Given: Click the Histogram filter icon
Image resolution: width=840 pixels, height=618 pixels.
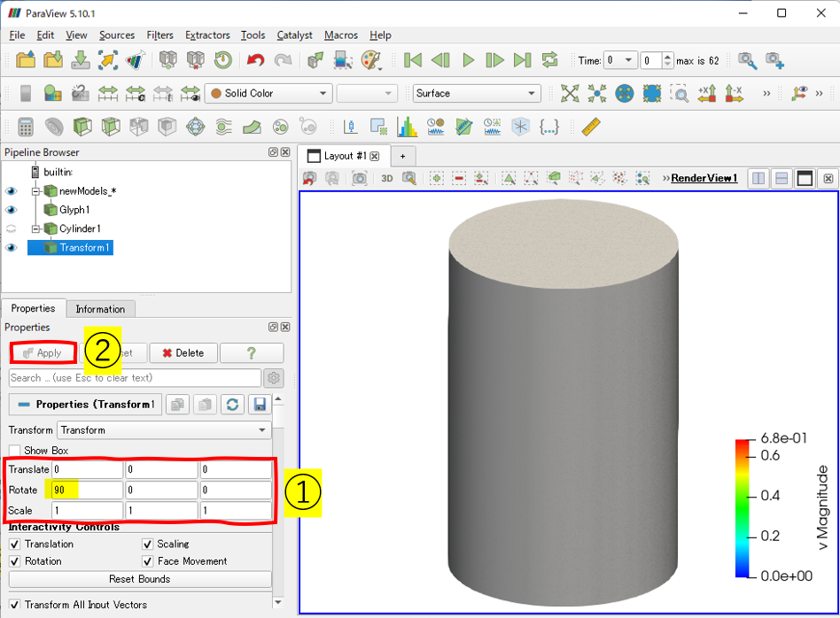Looking at the screenshot, I should [407, 127].
